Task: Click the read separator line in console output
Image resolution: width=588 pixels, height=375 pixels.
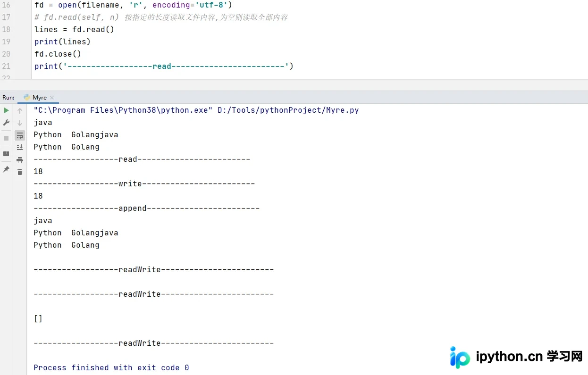Action: pyautogui.click(x=142, y=159)
